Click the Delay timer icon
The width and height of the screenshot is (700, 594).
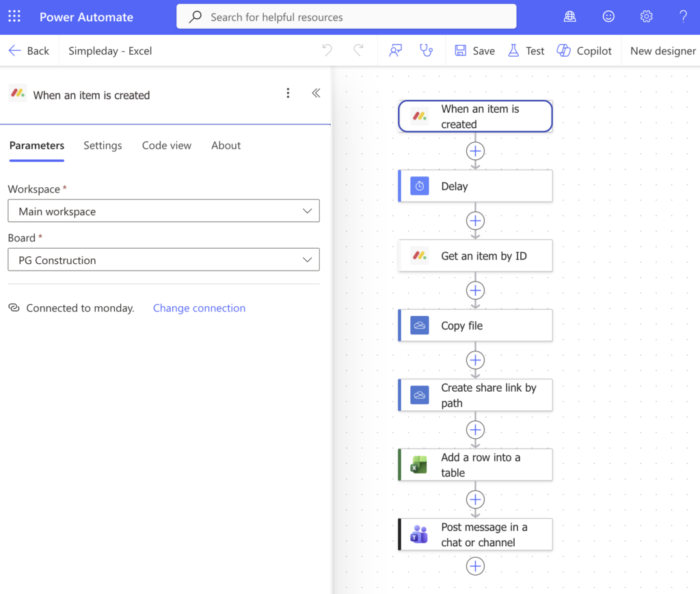[420, 186]
